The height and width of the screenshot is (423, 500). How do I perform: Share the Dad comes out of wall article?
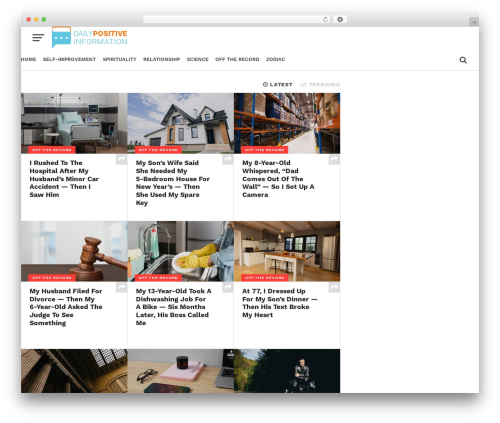point(334,159)
